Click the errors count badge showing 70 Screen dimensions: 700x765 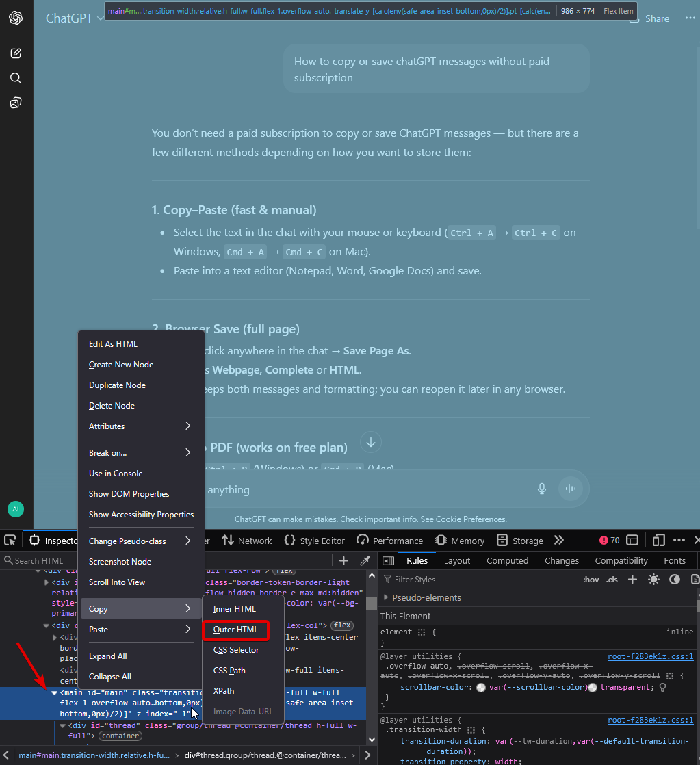(x=609, y=540)
